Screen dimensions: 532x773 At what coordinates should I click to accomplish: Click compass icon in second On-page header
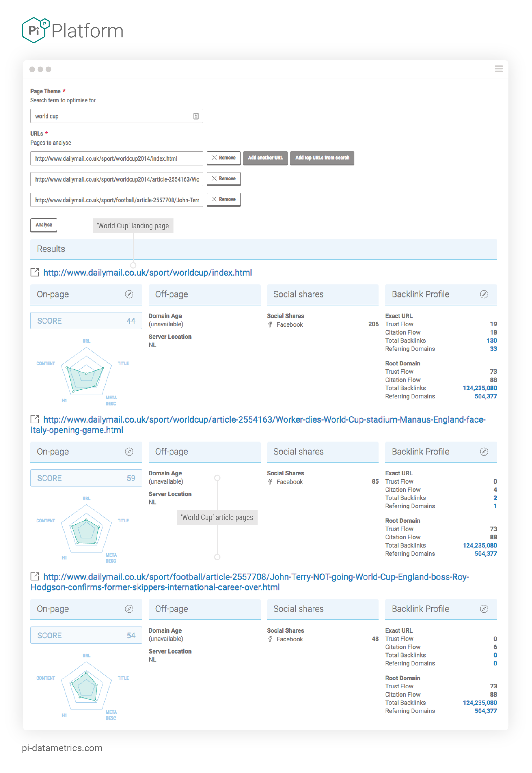tap(129, 451)
